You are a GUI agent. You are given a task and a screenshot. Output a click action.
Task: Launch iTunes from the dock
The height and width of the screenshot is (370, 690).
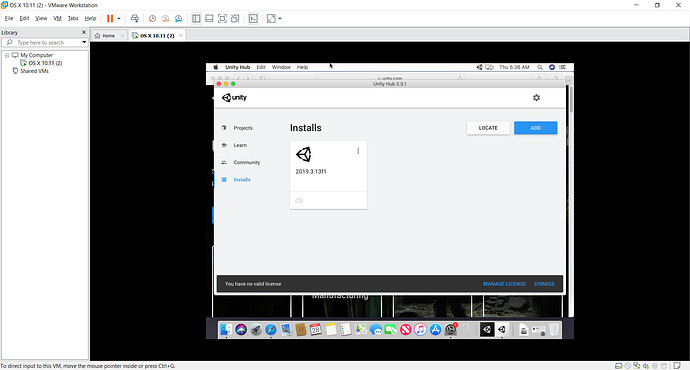point(420,329)
